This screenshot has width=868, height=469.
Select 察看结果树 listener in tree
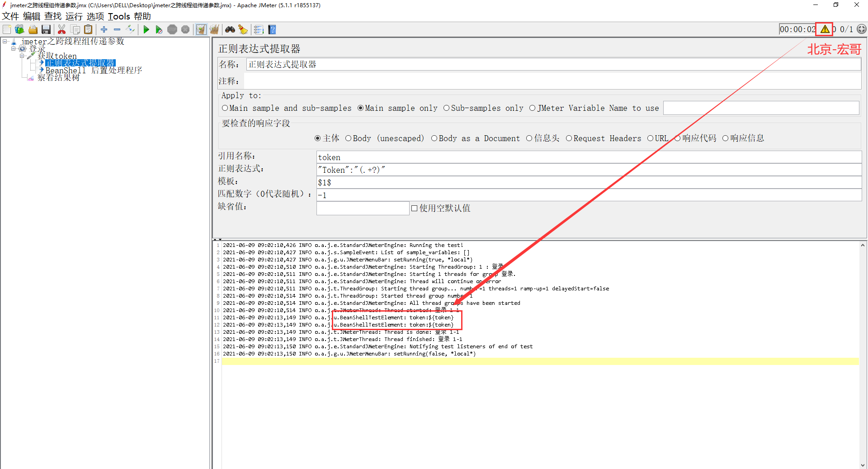click(x=58, y=78)
